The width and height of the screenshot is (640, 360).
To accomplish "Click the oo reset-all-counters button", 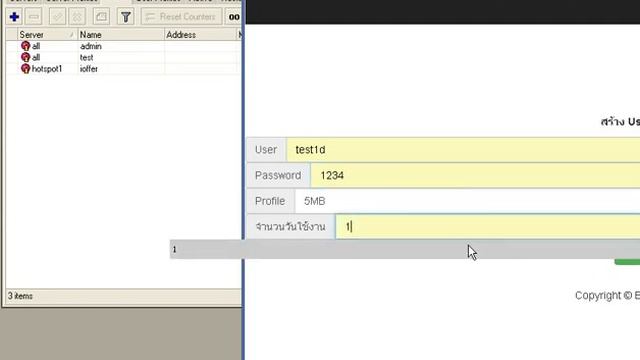I will pyautogui.click(x=233, y=17).
